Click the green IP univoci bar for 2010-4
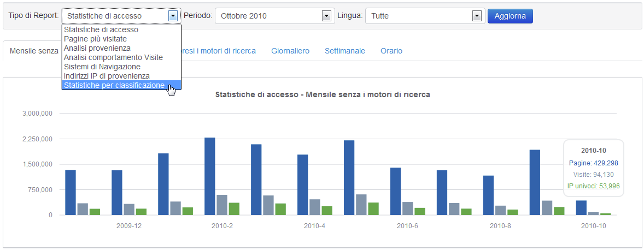 click(327, 211)
